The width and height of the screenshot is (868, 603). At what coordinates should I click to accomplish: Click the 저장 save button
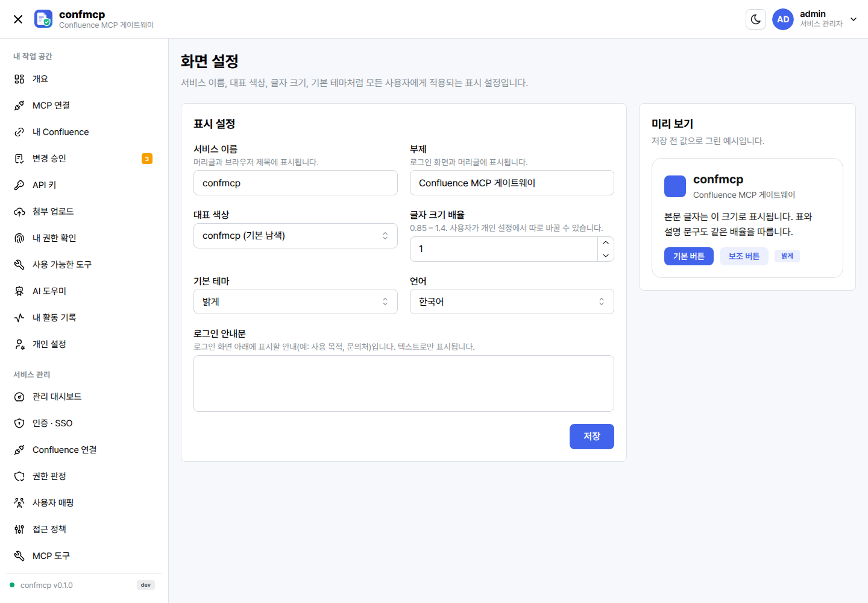(592, 437)
